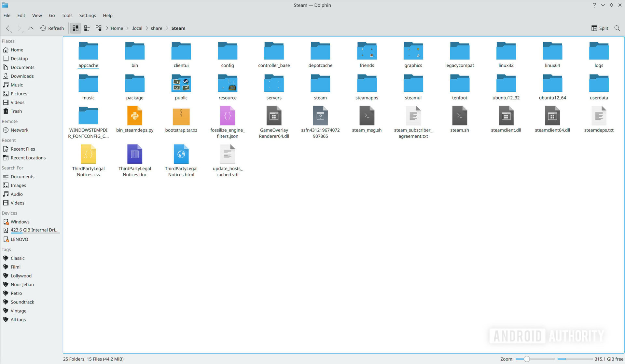This screenshot has width=625, height=364.
Task: Switch to Compact view mode
Action: click(x=87, y=28)
